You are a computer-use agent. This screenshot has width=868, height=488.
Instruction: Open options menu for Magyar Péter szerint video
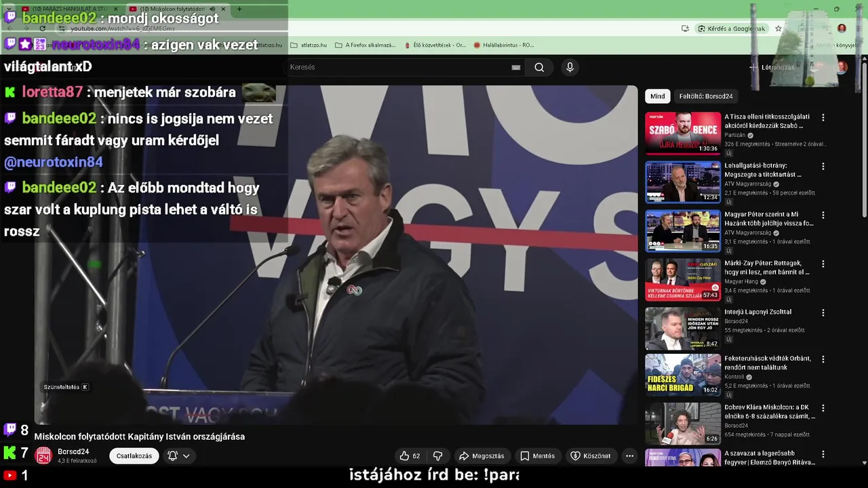(x=823, y=215)
